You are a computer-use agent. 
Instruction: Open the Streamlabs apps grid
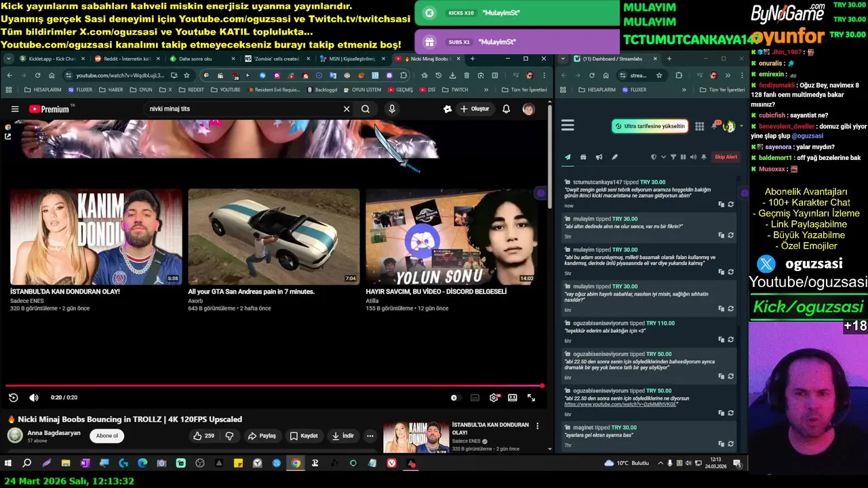click(x=699, y=126)
